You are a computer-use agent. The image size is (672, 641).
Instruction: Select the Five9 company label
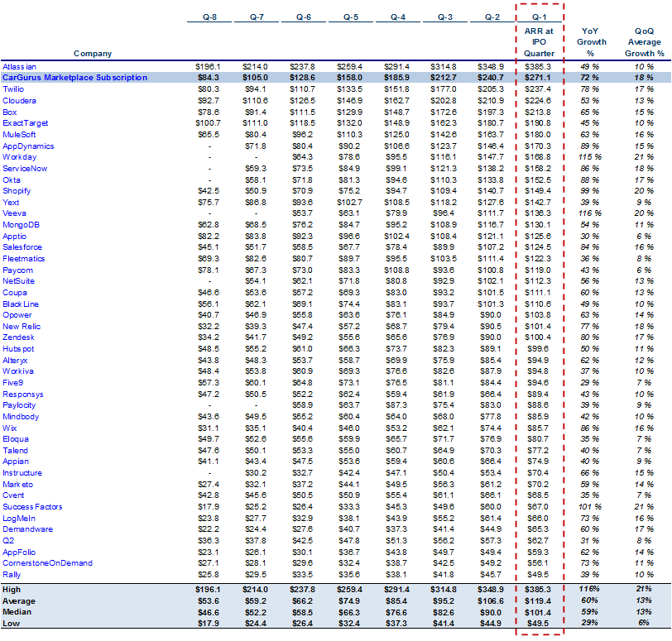pos(13,383)
